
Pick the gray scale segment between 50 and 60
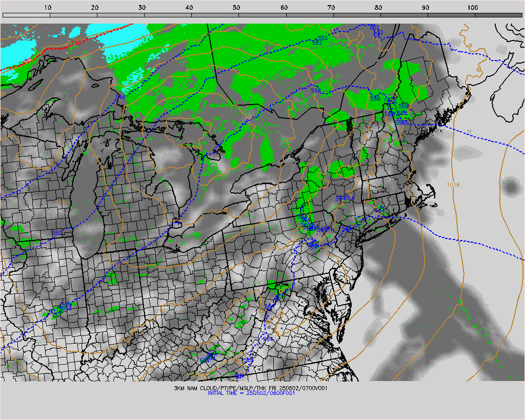[262, 15]
